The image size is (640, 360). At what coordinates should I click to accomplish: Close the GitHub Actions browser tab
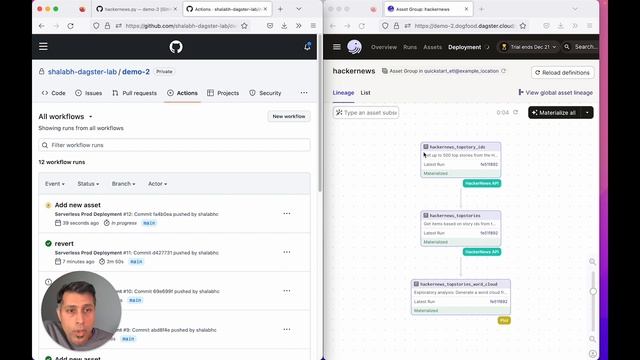click(265, 9)
